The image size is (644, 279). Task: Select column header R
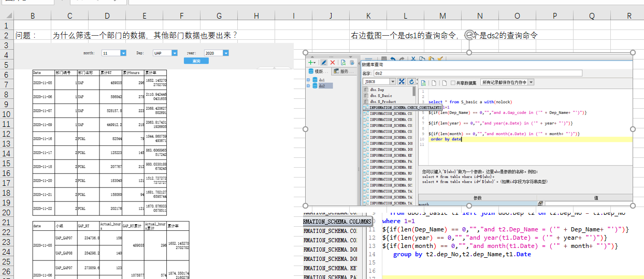tap(629, 16)
